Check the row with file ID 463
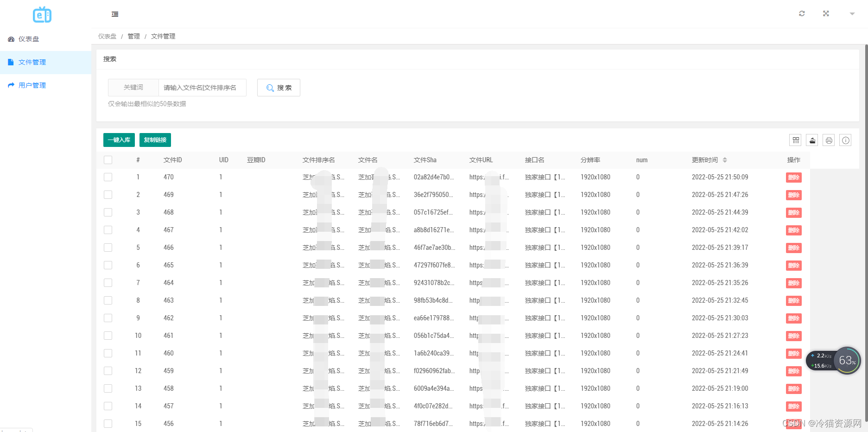 coord(108,300)
